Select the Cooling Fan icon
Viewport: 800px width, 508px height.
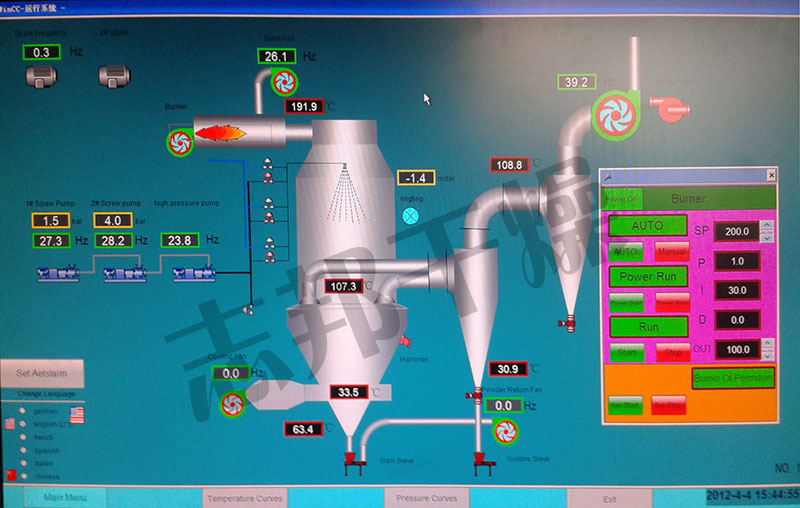click(x=231, y=403)
